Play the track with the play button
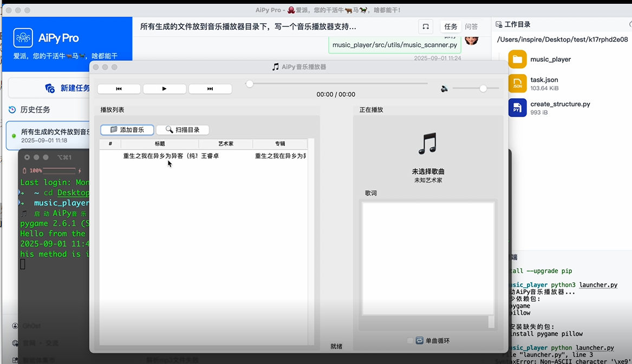The height and width of the screenshot is (364, 632). 165,89
